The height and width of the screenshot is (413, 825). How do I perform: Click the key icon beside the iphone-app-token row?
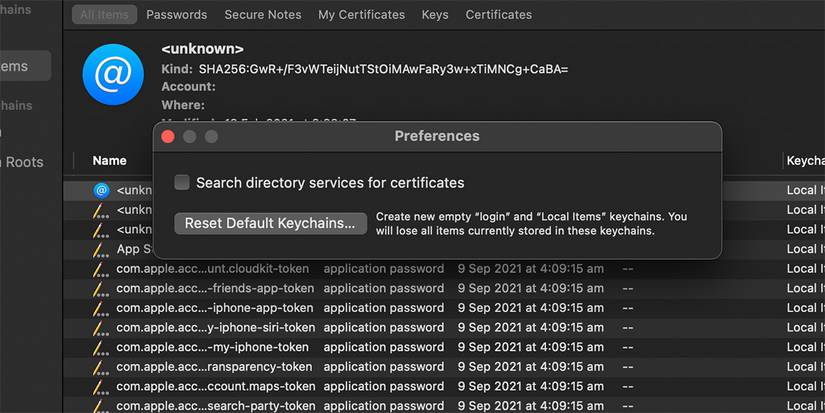[x=100, y=308]
